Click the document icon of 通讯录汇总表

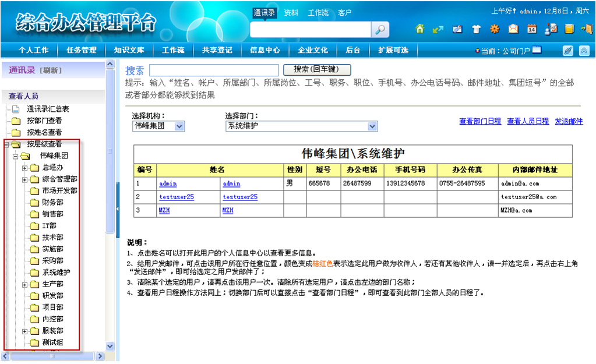pyautogui.click(x=16, y=109)
